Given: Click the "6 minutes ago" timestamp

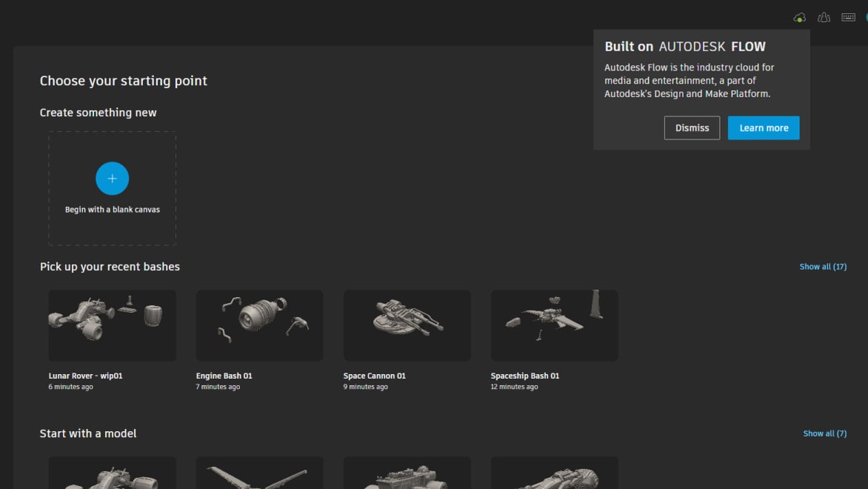Looking at the screenshot, I should pyautogui.click(x=70, y=387).
